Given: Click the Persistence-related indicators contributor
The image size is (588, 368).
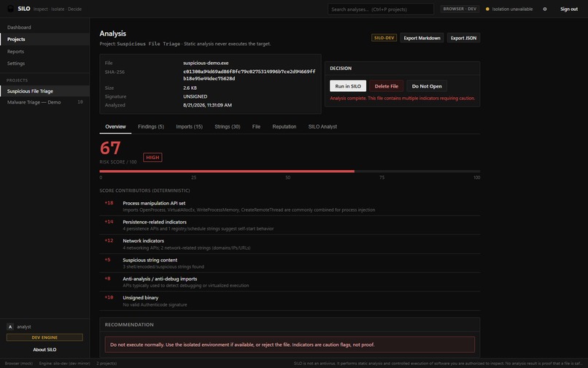Looking at the screenshot, I should pos(290,226).
